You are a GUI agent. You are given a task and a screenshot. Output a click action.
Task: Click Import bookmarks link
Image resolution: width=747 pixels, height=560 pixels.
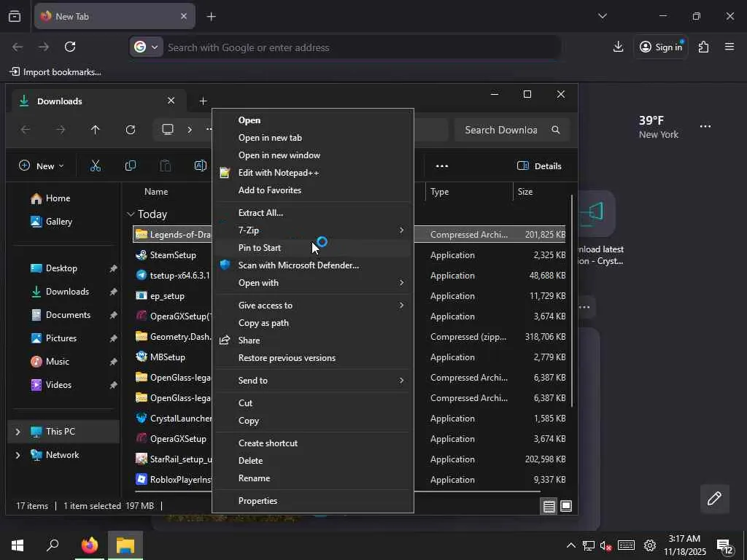[x=55, y=71]
